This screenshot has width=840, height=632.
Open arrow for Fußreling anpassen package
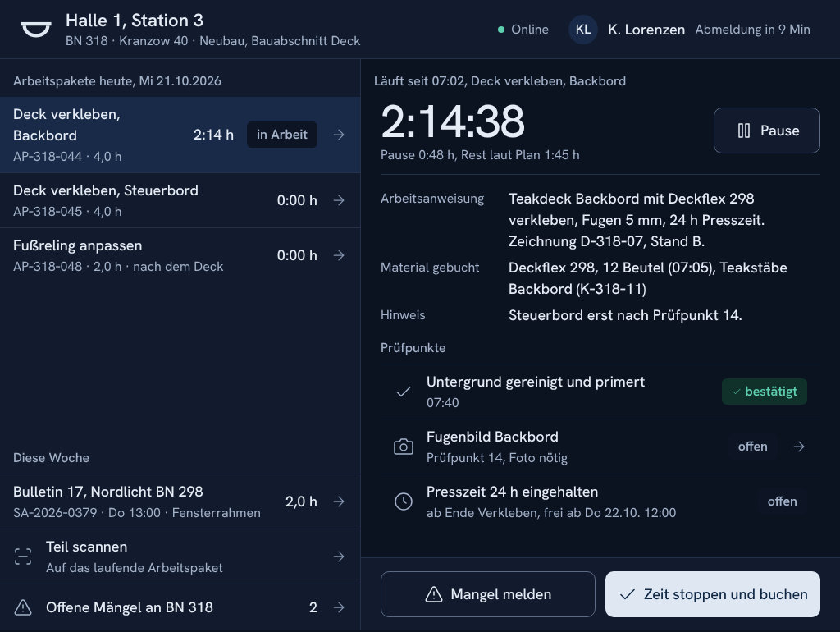(339, 255)
